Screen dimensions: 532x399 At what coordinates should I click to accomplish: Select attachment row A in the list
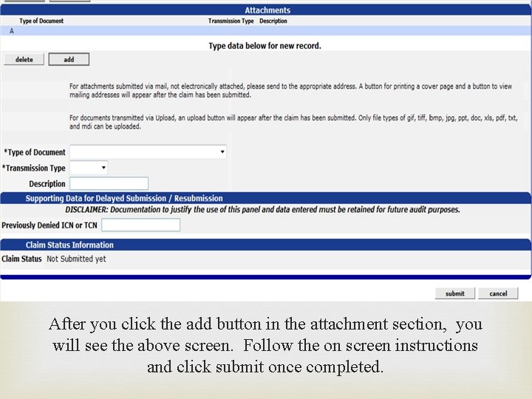point(266,31)
